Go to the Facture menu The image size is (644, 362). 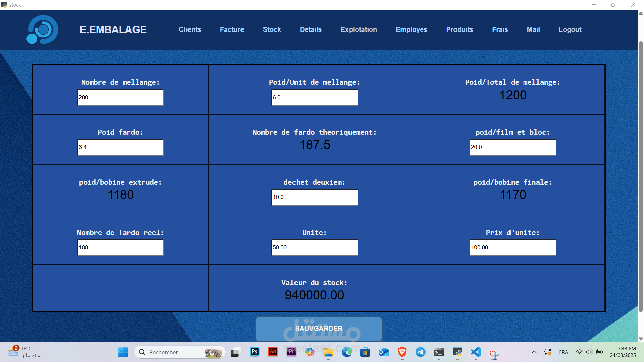coord(232,29)
